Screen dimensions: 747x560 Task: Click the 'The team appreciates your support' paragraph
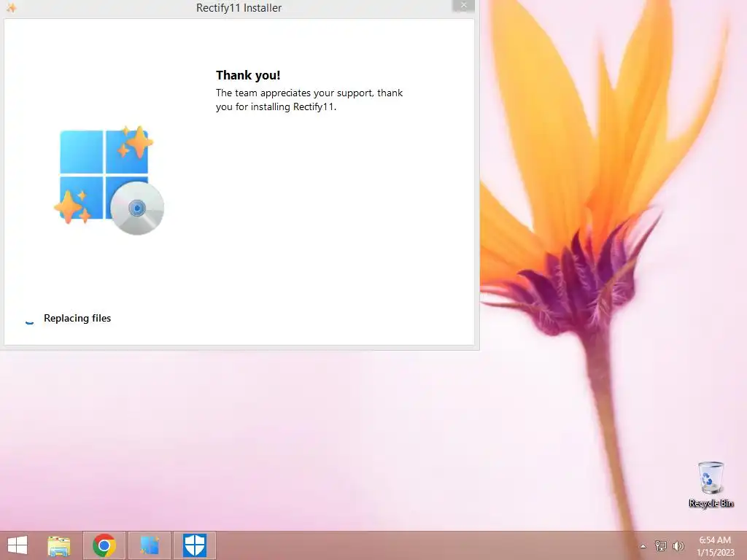point(309,99)
